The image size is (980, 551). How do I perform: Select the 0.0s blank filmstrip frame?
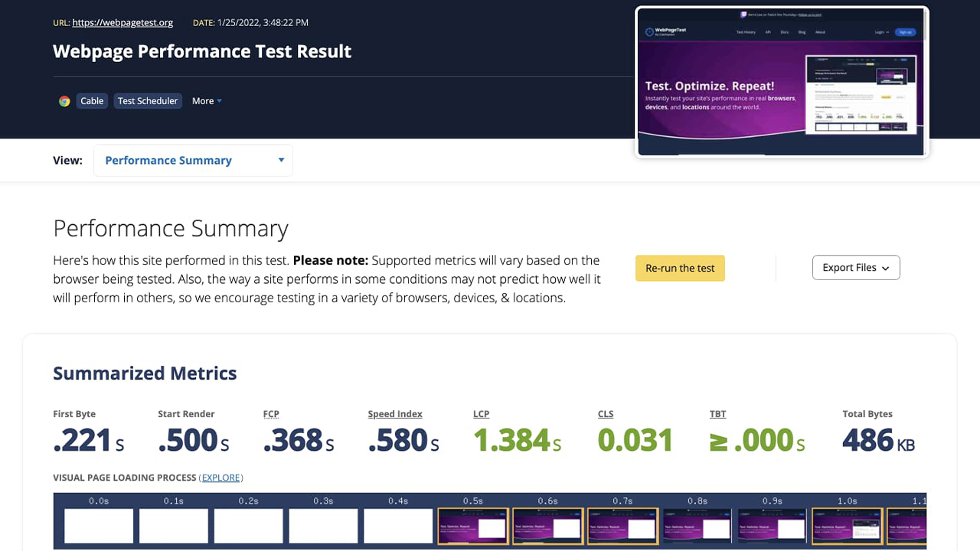pyautogui.click(x=98, y=526)
